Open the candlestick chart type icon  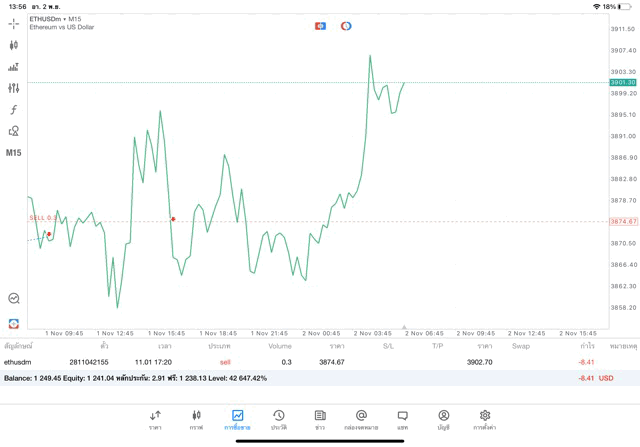point(14,45)
